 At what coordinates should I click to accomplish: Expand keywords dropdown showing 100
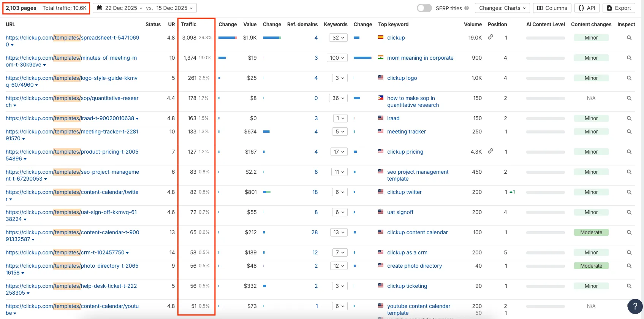pyautogui.click(x=337, y=58)
